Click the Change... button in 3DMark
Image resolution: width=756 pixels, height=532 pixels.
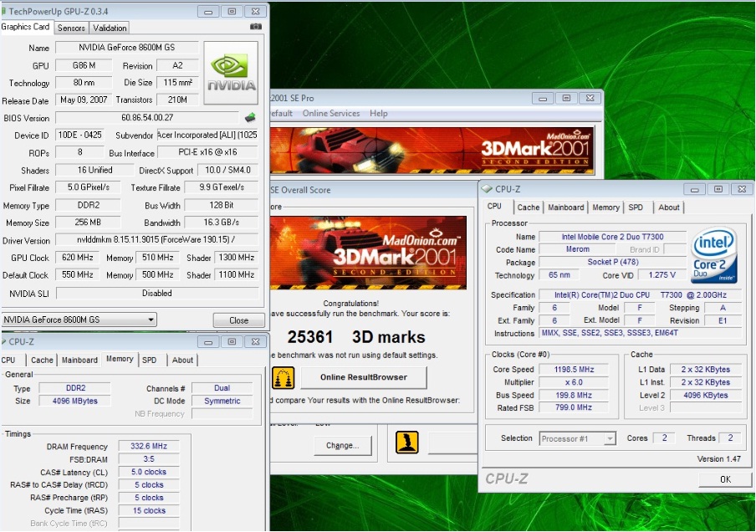(342, 446)
